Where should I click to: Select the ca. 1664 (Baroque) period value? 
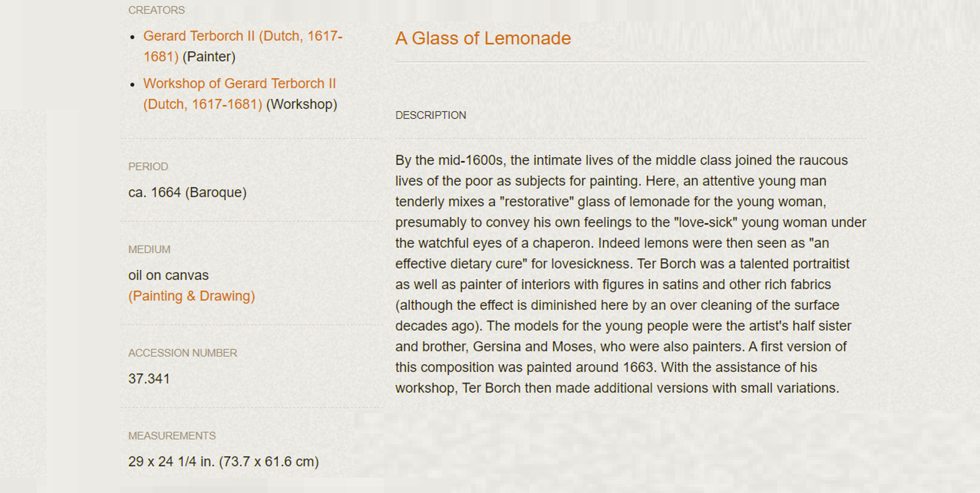tap(188, 192)
